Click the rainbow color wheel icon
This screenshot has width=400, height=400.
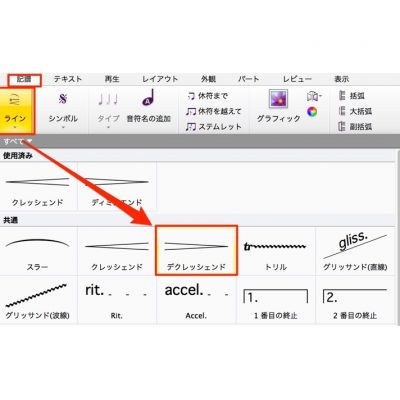click(x=312, y=112)
